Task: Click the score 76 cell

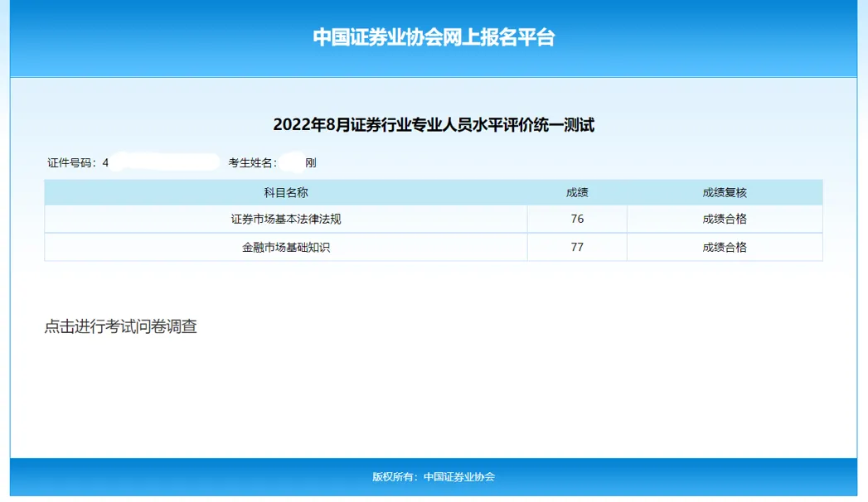Action: tap(577, 219)
